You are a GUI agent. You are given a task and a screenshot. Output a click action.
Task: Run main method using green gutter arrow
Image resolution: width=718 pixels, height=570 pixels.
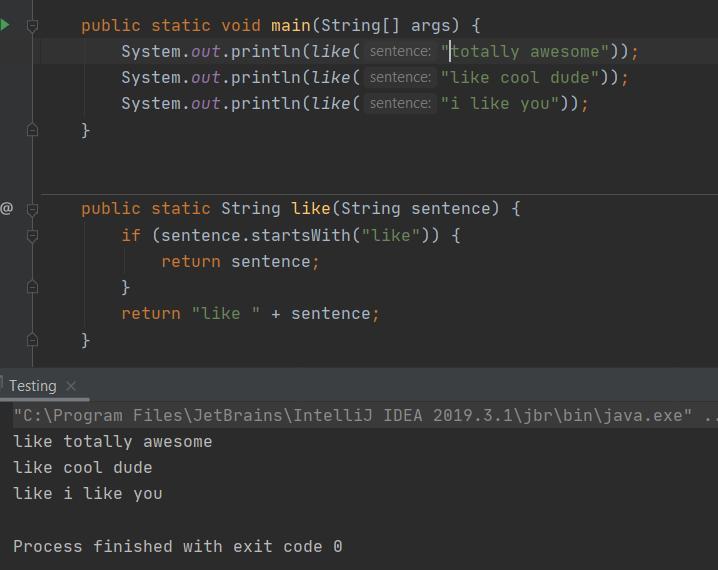coord(5,25)
